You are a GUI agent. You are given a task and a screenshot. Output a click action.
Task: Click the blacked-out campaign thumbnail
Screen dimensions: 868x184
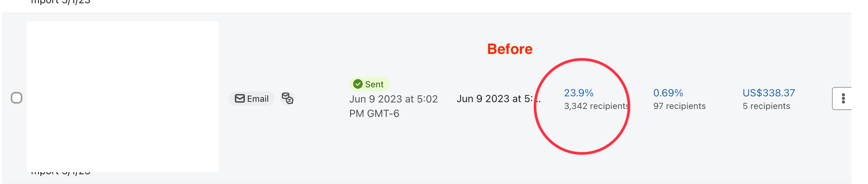pyautogui.click(x=123, y=96)
